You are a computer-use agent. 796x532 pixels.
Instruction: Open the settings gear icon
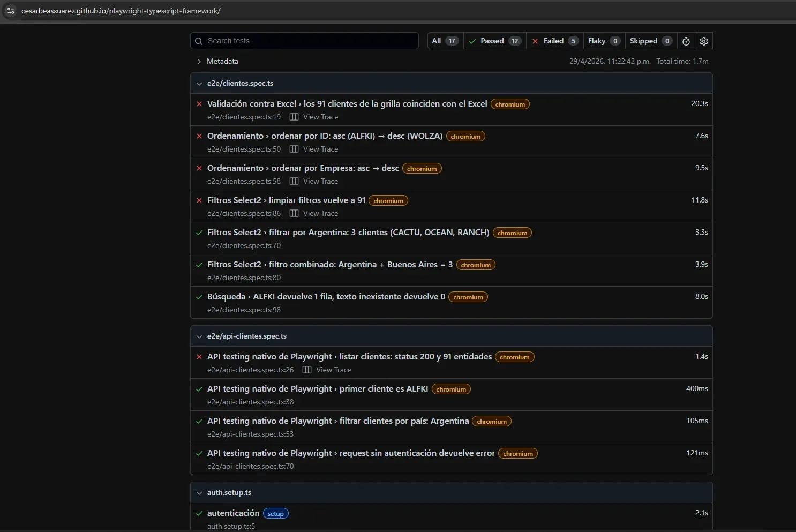[704, 41]
